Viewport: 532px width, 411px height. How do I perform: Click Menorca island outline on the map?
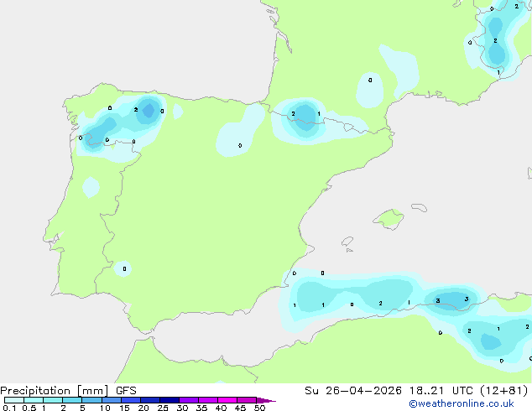(419, 207)
